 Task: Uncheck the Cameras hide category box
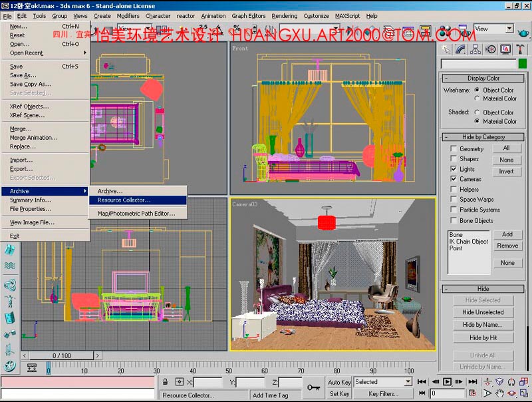coord(454,178)
